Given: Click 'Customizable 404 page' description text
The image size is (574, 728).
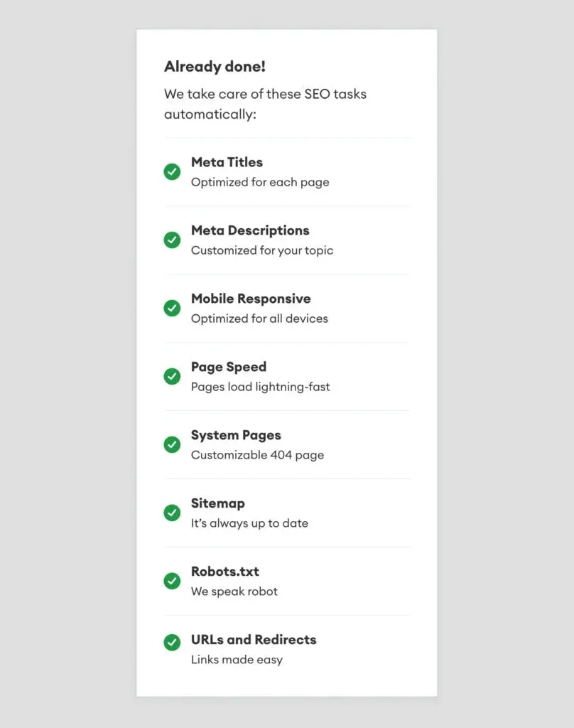Looking at the screenshot, I should pyautogui.click(x=257, y=455).
